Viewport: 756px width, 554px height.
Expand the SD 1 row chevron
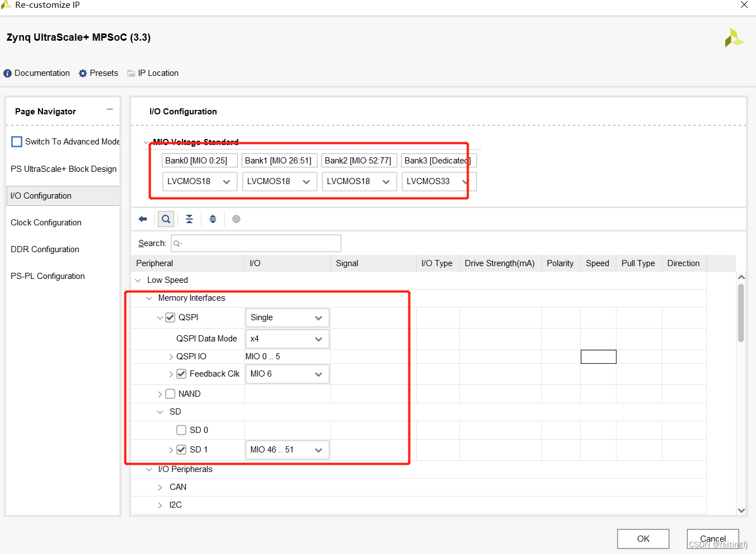171,450
